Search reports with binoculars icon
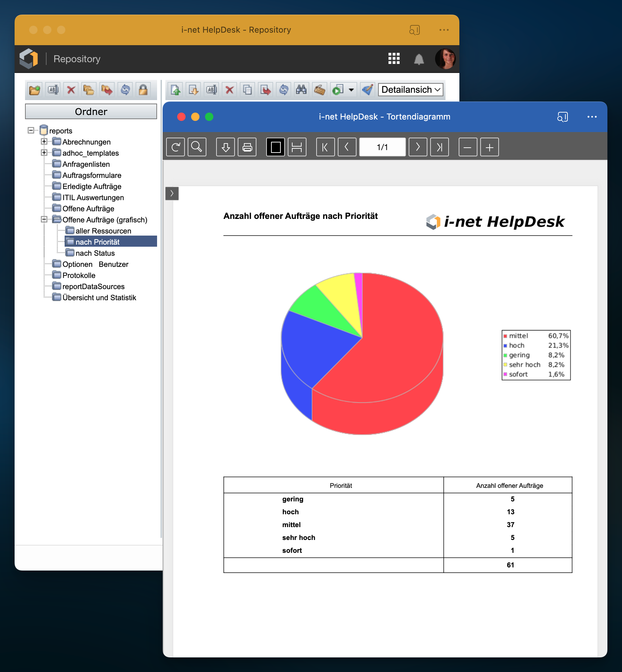This screenshot has height=672, width=622. click(301, 90)
